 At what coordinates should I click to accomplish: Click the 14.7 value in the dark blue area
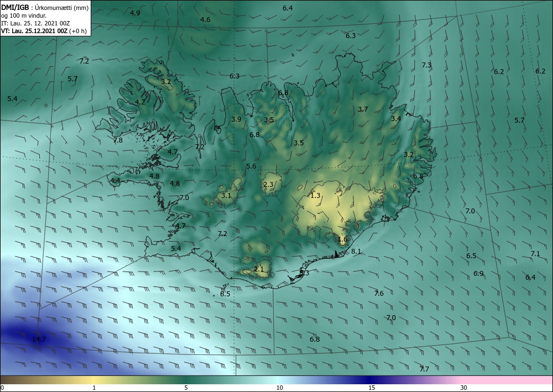click(39, 339)
